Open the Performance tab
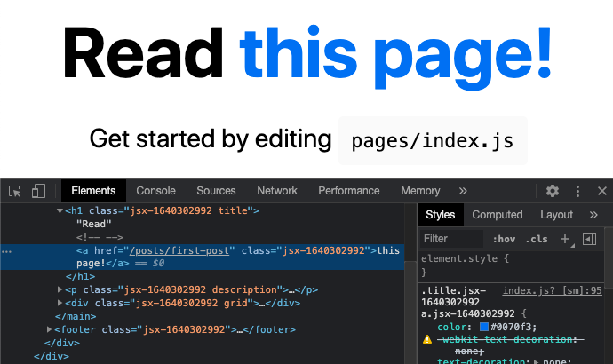 349,191
